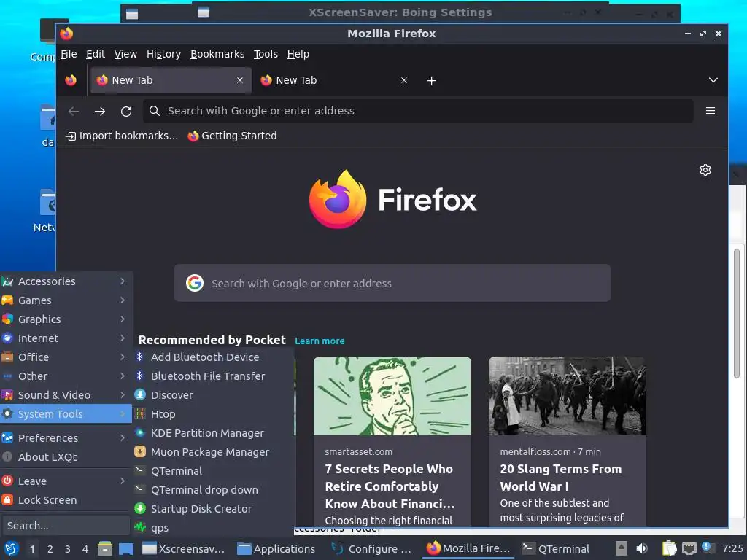
Task: Open the View menu
Action: (x=125, y=54)
